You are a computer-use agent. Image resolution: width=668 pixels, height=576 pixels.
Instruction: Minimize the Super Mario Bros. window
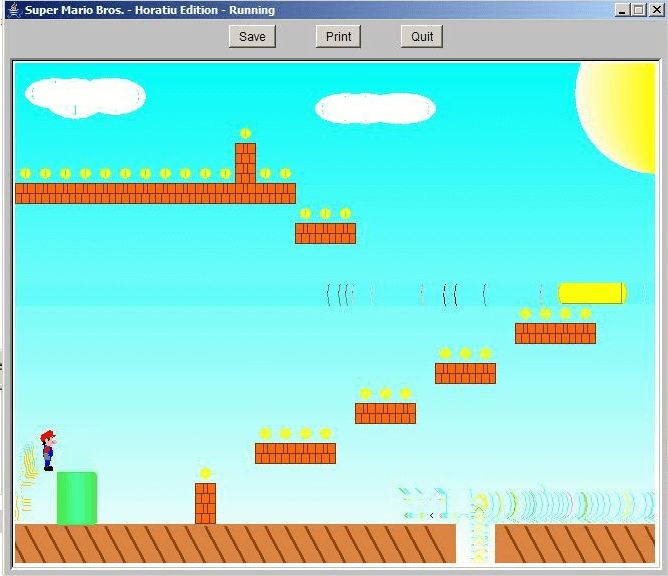(622, 10)
